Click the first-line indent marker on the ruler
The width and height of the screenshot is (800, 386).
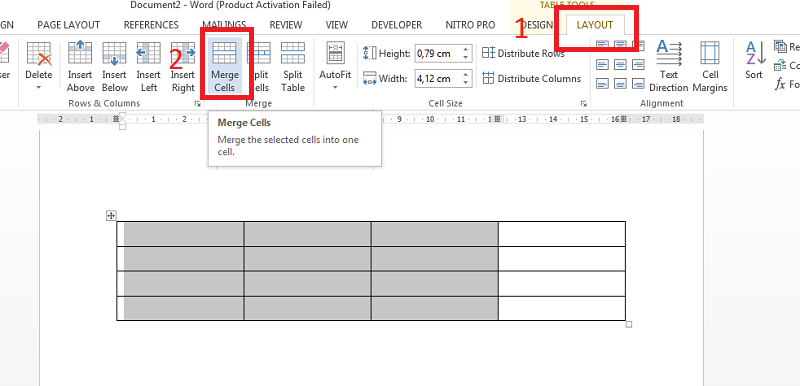click(x=122, y=116)
